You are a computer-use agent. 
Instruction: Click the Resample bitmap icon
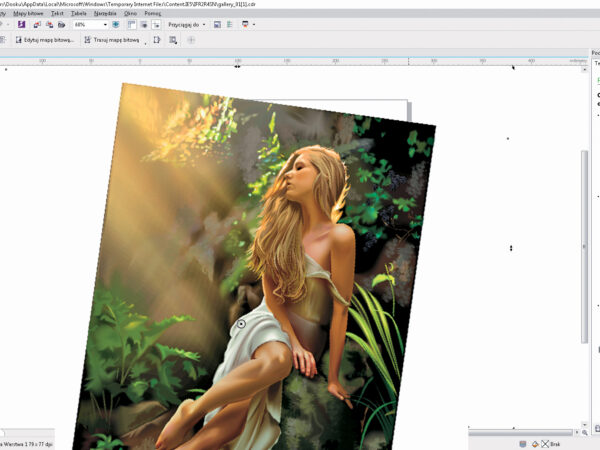click(x=173, y=40)
